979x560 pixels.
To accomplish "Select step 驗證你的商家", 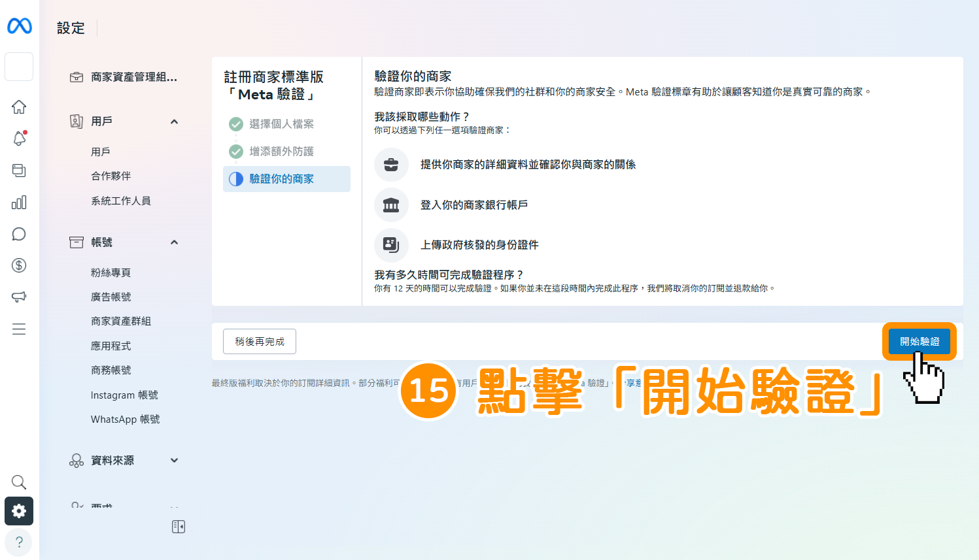I will [x=286, y=179].
